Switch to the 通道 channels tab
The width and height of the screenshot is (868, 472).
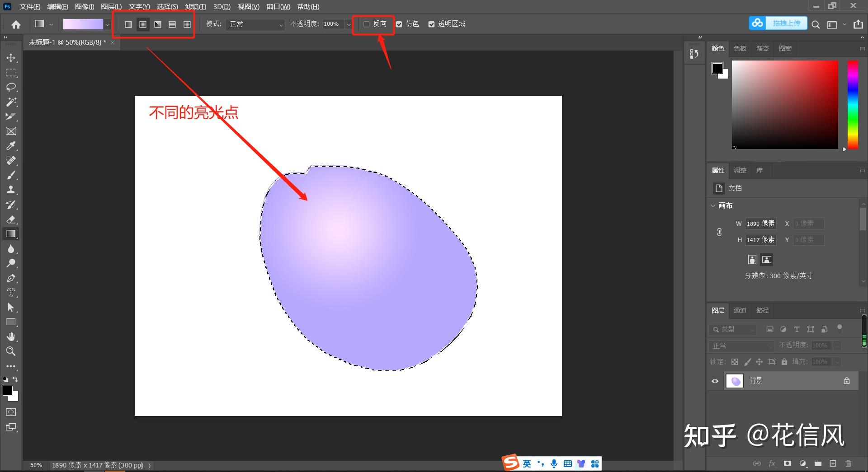click(x=740, y=310)
